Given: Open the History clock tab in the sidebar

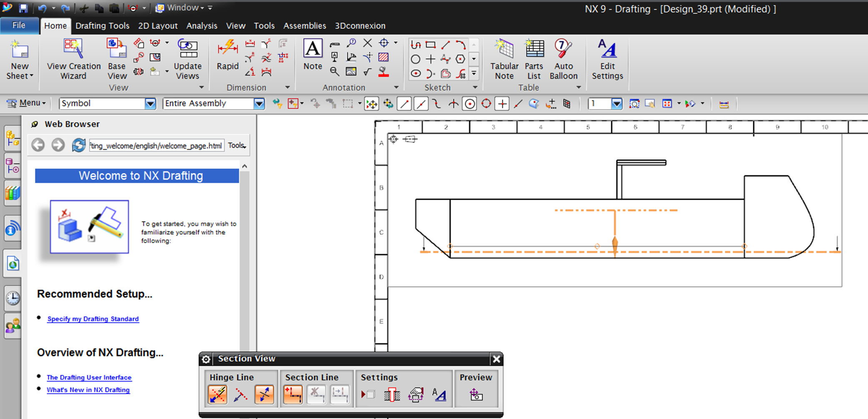Looking at the screenshot, I should tap(13, 298).
